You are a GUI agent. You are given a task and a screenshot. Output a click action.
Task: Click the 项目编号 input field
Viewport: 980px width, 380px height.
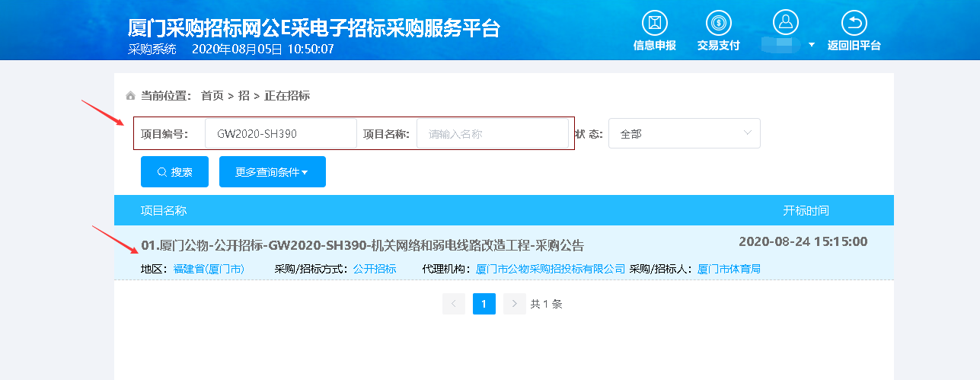(280, 133)
